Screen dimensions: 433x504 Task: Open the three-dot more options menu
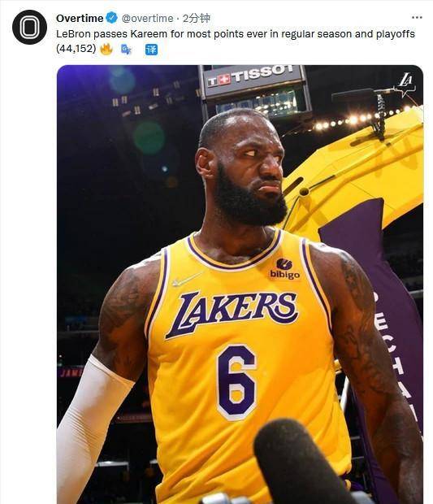pos(417,17)
